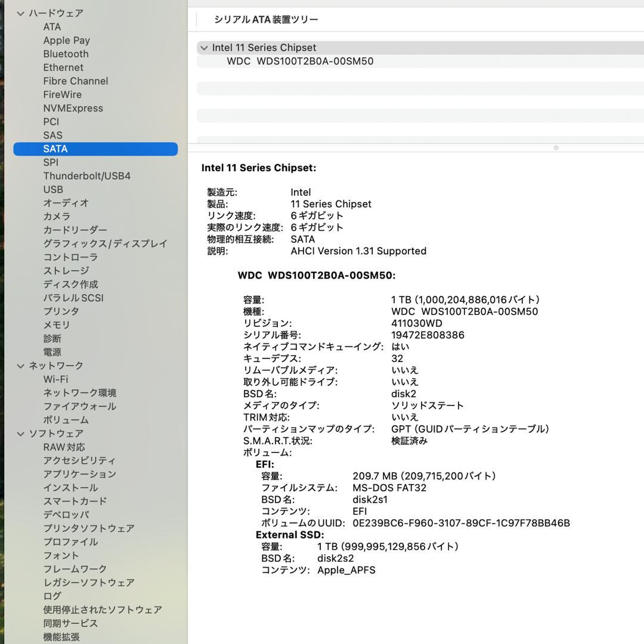Select NVMExpress in the sidebar
Image resolution: width=644 pixels, height=644 pixels.
point(73,108)
